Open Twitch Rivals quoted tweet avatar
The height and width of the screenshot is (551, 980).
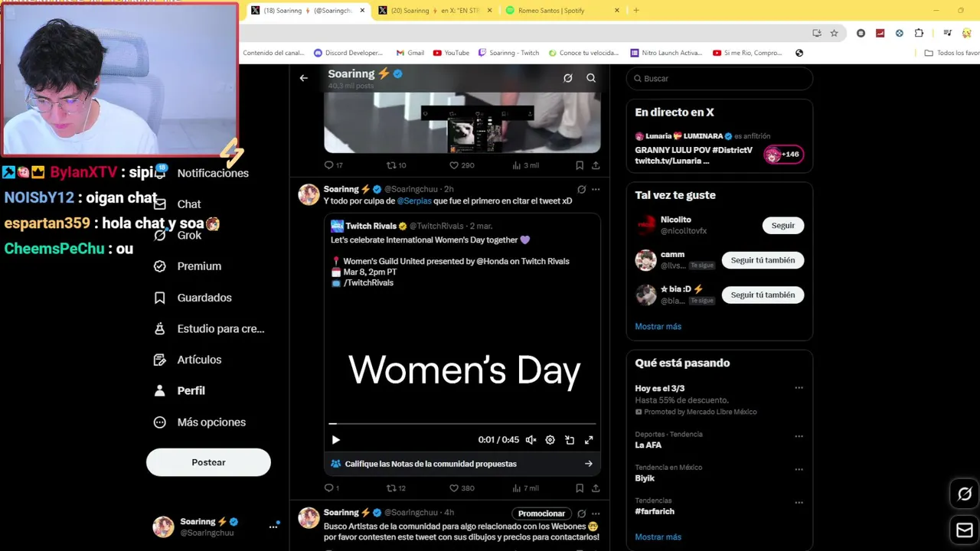click(337, 226)
